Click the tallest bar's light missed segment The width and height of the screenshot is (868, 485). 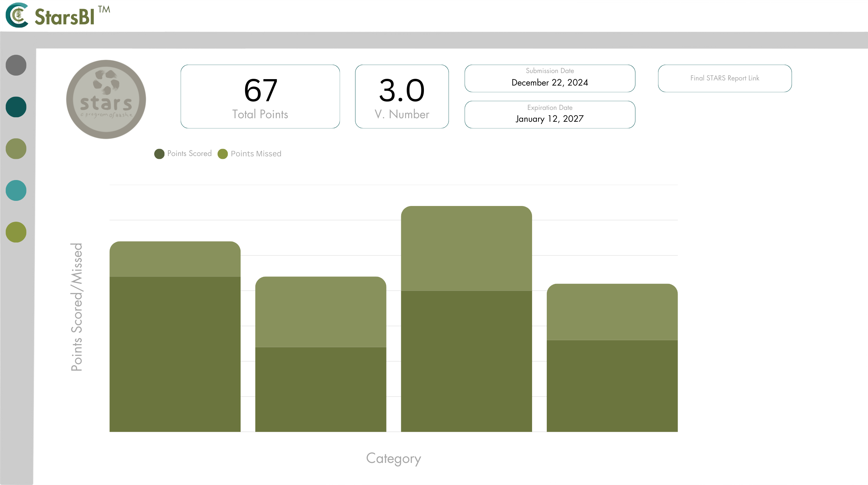point(466,249)
